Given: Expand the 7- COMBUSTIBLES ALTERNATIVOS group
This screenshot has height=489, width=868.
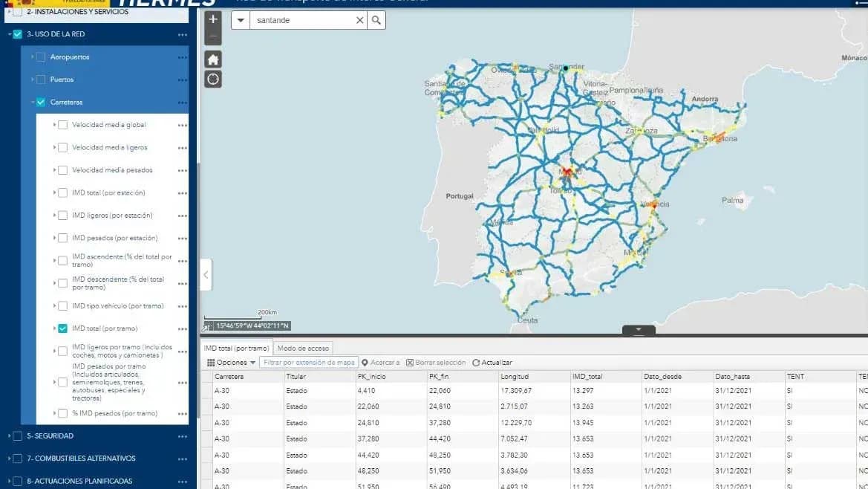Looking at the screenshot, I should [x=10, y=459].
